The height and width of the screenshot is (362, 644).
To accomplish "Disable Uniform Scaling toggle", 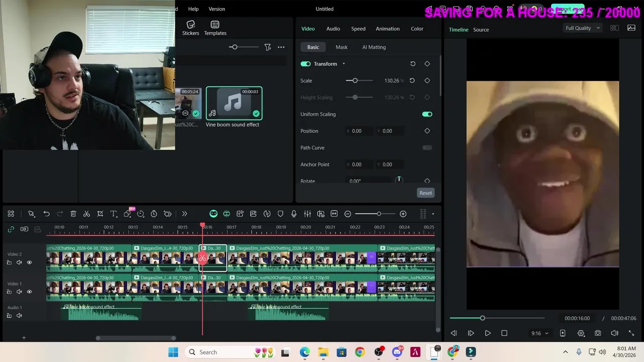I will point(427,114).
